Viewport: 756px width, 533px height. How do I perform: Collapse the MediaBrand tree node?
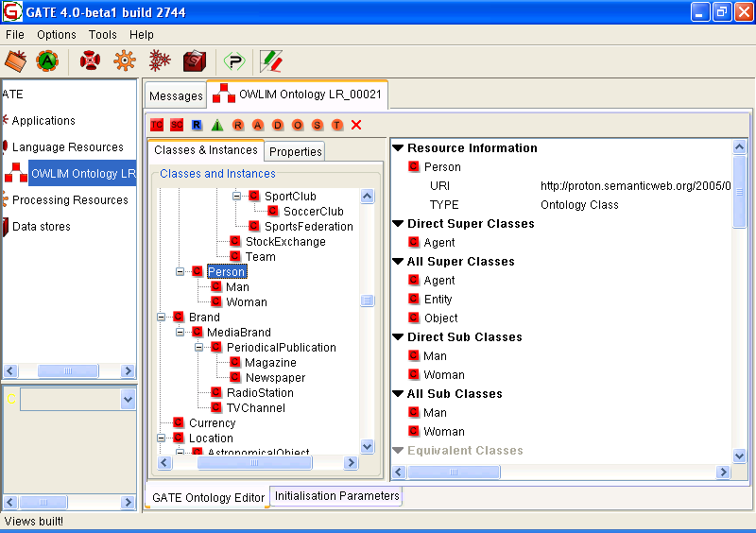[180, 333]
